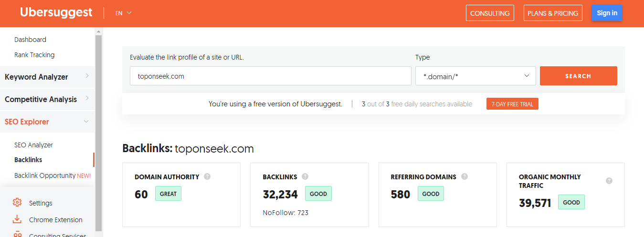Click help icon beside Backlinks heading
Image resolution: width=644 pixels, height=237 pixels.
tap(305, 176)
